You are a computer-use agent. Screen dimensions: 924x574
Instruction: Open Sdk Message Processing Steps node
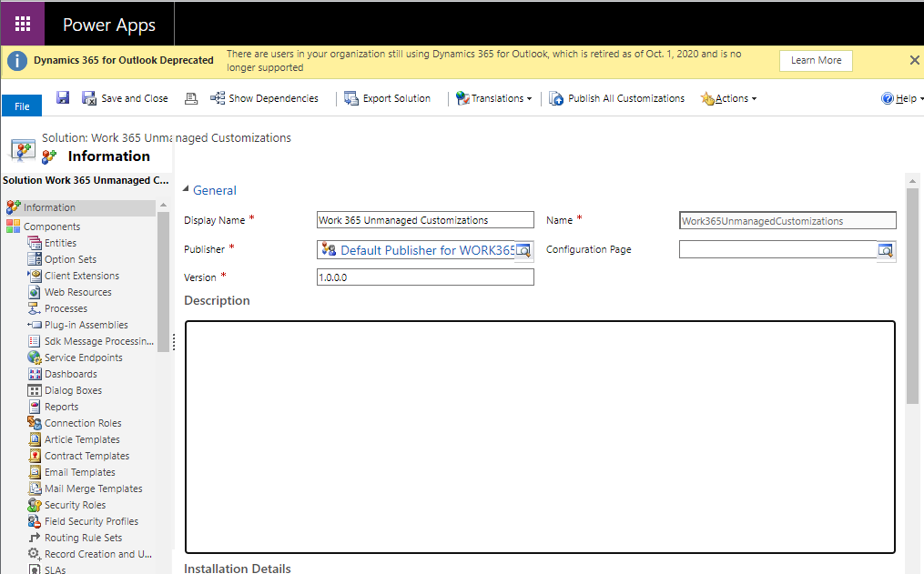pyautogui.click(x=99, y=341)
